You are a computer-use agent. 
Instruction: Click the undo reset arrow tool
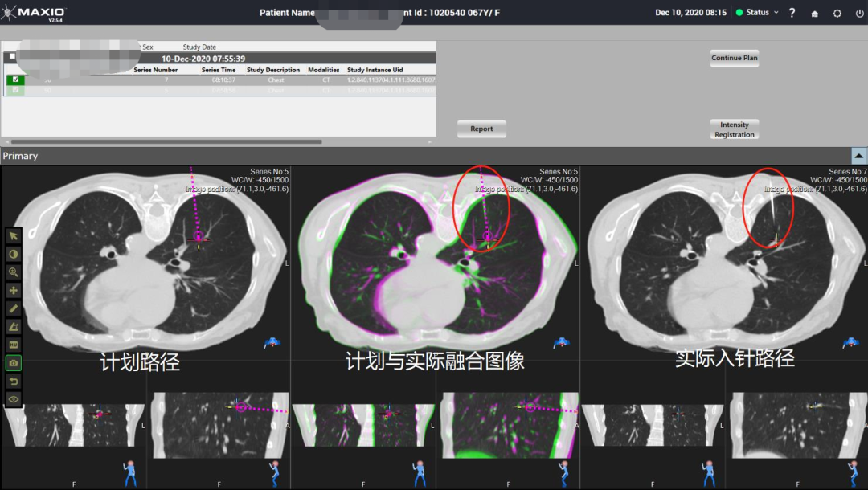point(14,381)
